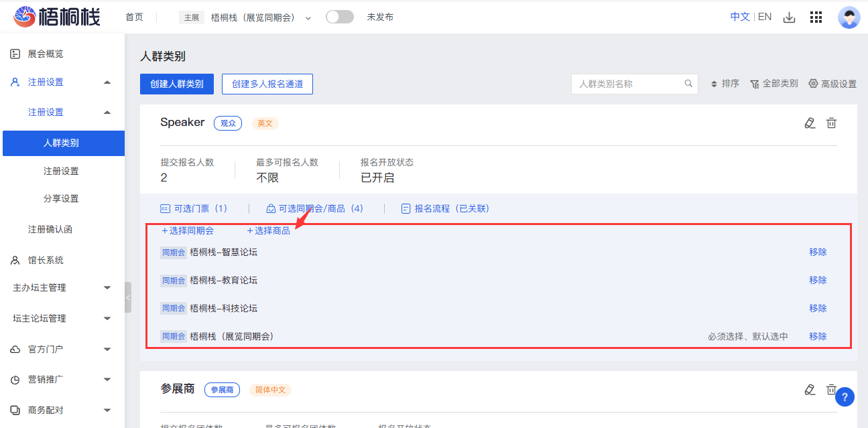Switch to 报名流程（已关联）tab
The width and height of the screenshot is (868, 428).
(x=445, y=209)
